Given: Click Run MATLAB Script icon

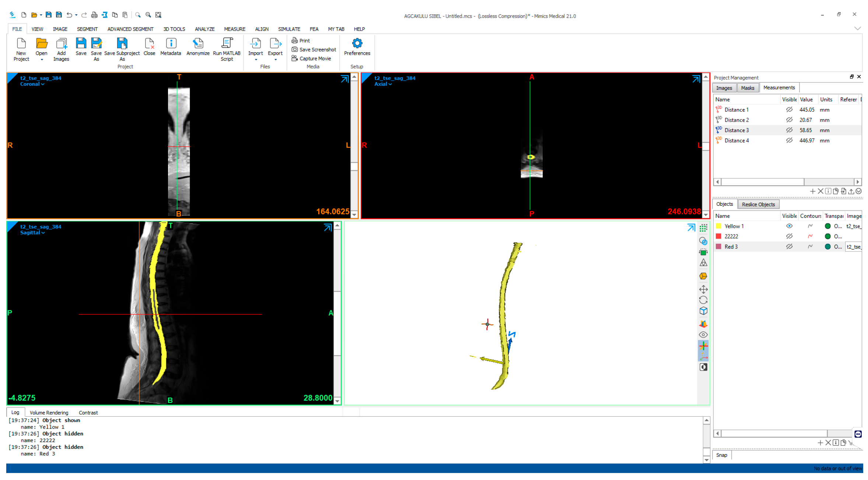Looking at the screenshot, I should [x=227, y=44].
